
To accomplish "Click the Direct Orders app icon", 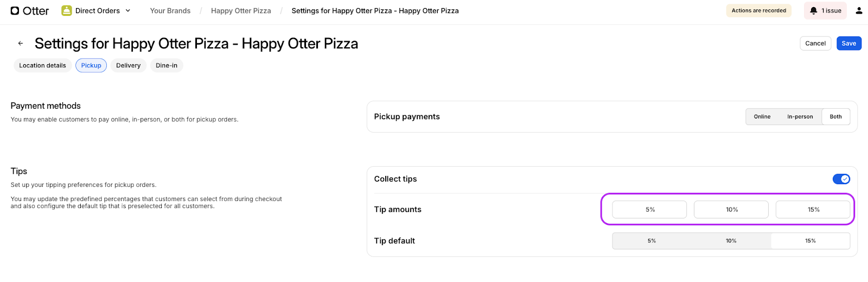I will tap(67, 11).
